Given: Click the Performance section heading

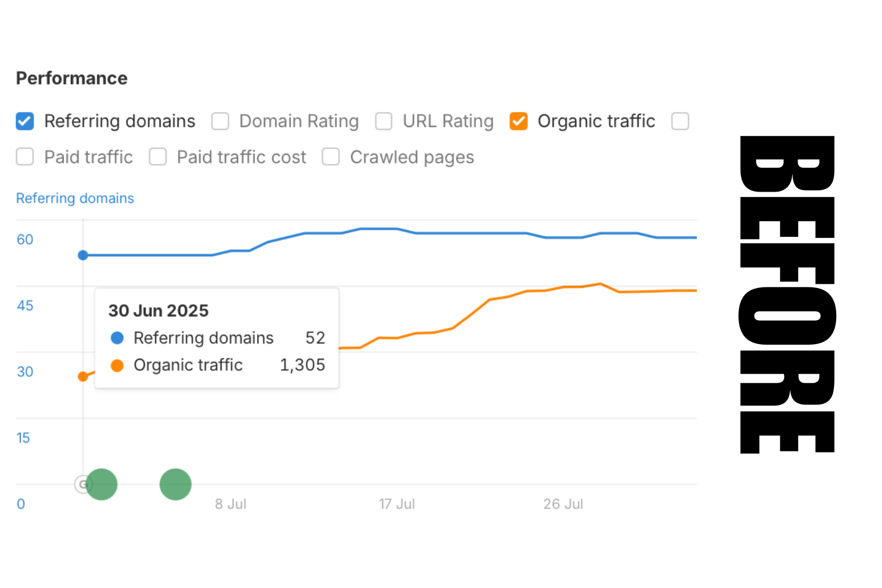Looking at the screenshot, I should [72, 78].
